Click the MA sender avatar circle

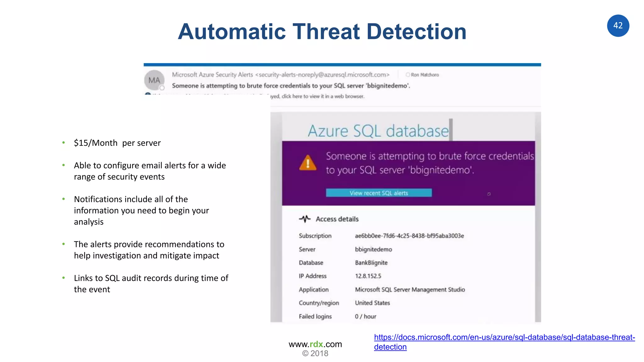click(x=154, y=80)
